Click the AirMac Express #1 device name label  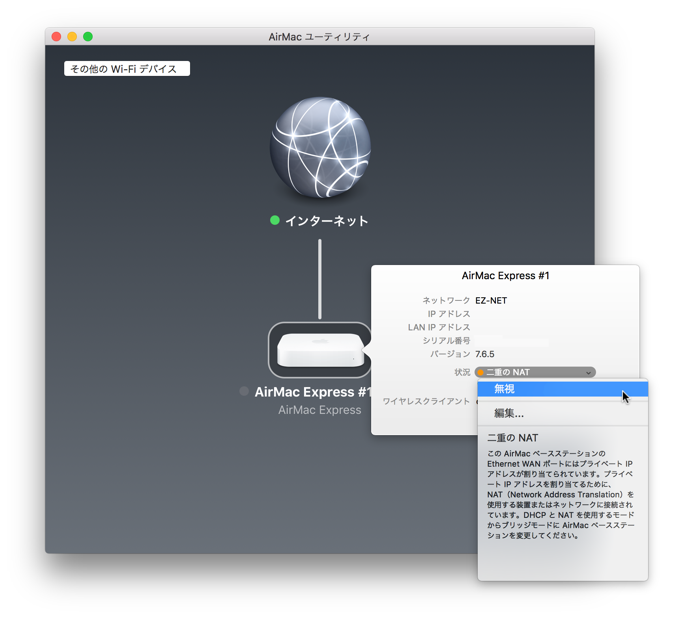313,392
